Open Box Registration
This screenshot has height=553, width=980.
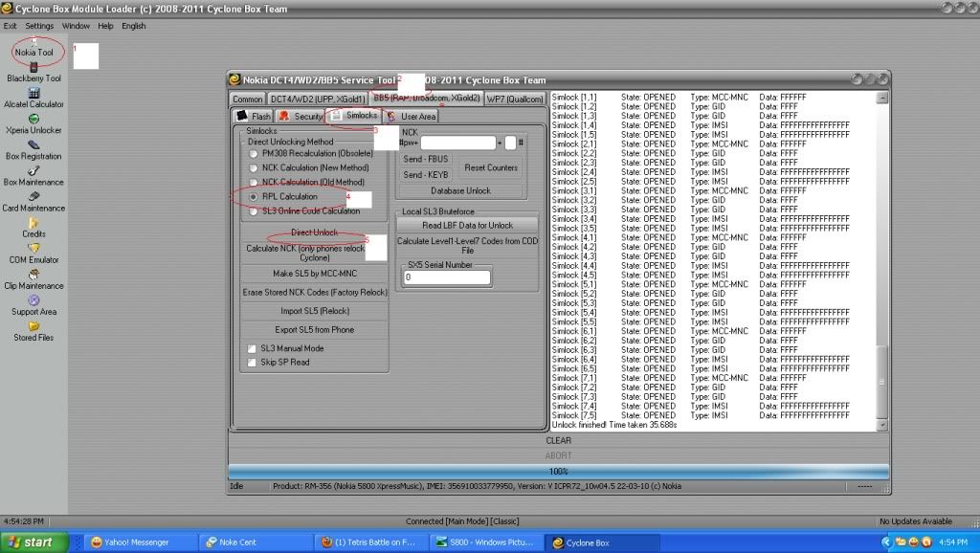33,149
